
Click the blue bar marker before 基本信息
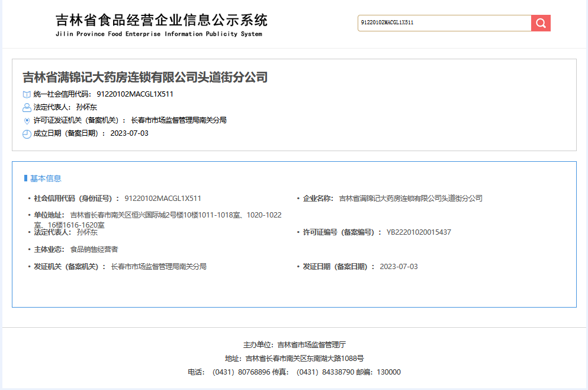(25, 178)
